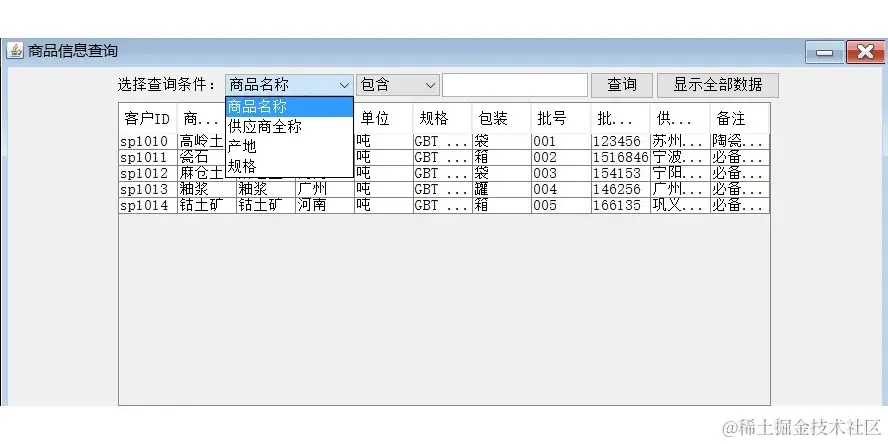Select the 备注 column header
The height and width of the screenshot is (444, 888).
click(740, 118)
